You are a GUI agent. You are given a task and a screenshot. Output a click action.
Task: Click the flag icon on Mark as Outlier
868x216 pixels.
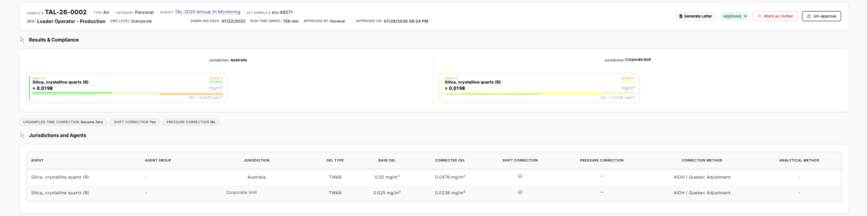click(x=759, y=16)
